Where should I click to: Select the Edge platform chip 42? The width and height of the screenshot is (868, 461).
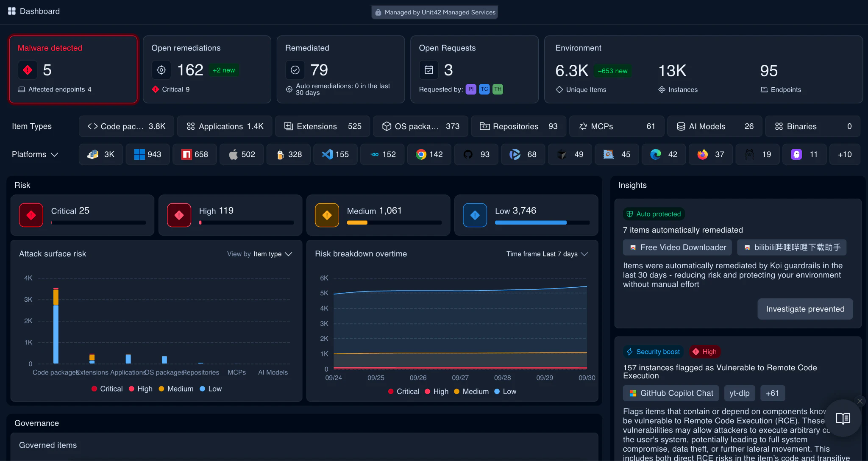pyautogui.click(x=664, y=154)
